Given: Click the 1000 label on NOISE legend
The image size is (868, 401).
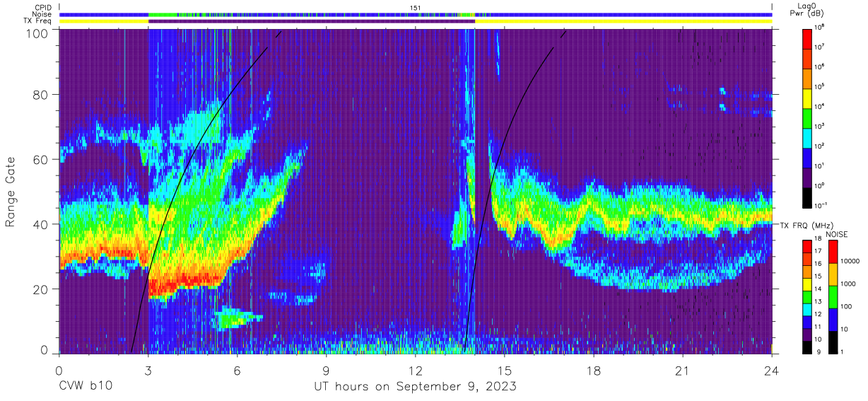Looking at the screenshot, I should pyautogui.click(x=849, y=285).
